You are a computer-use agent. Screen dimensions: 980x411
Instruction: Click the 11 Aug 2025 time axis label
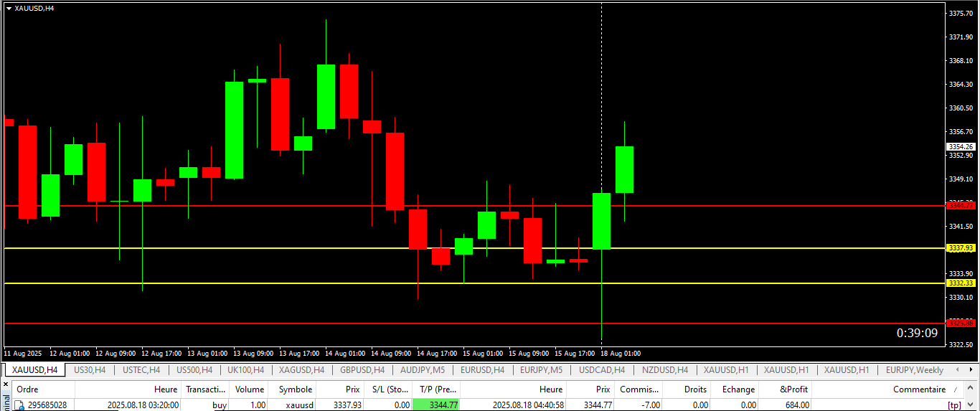pyautogui.click(x=23, y=354)
